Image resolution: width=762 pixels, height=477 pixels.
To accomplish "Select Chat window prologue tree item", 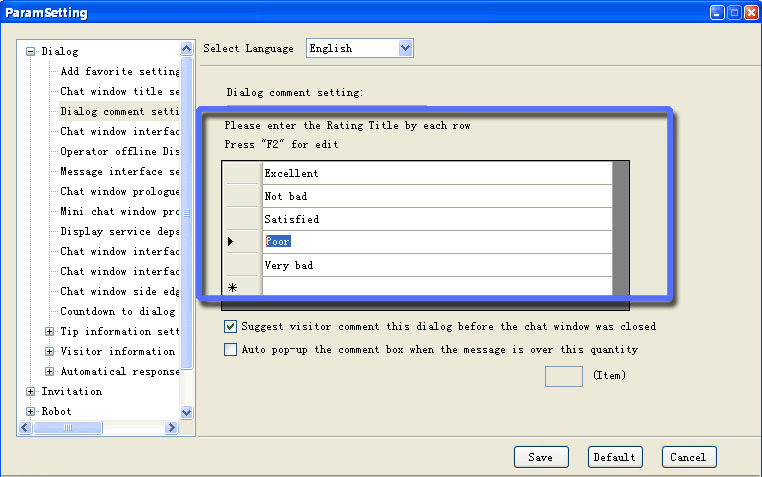I will click(120, 191).
